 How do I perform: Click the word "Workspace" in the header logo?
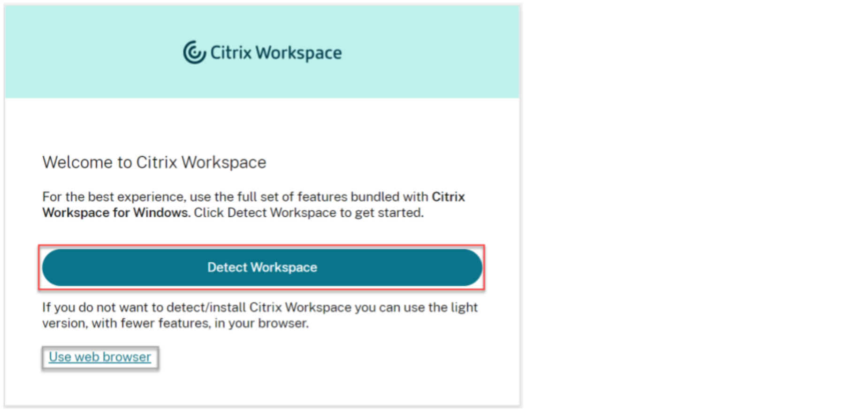299,53
